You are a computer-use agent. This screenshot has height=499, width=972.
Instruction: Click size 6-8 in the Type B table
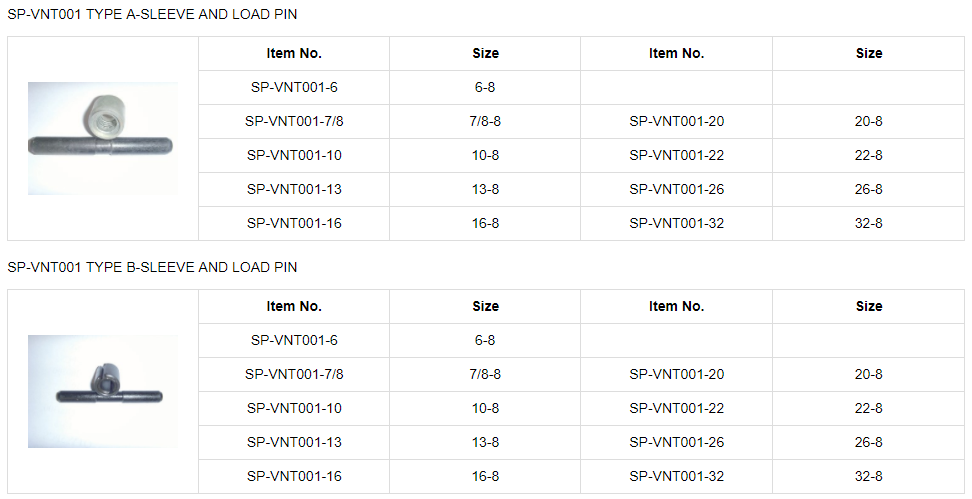(x=485, y=341)
